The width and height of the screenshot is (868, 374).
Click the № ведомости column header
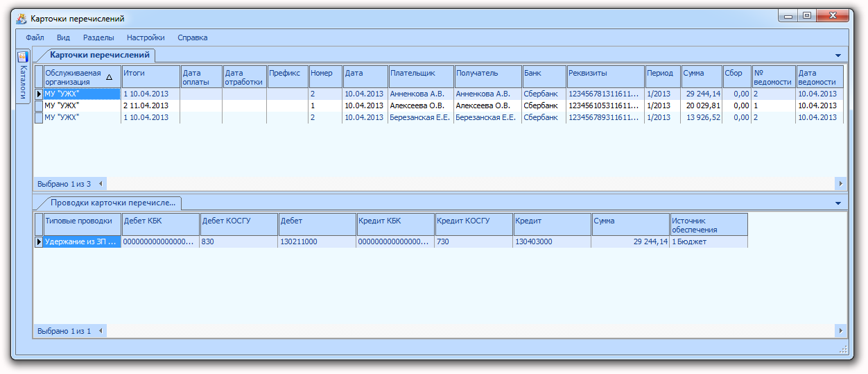(774, 77)
